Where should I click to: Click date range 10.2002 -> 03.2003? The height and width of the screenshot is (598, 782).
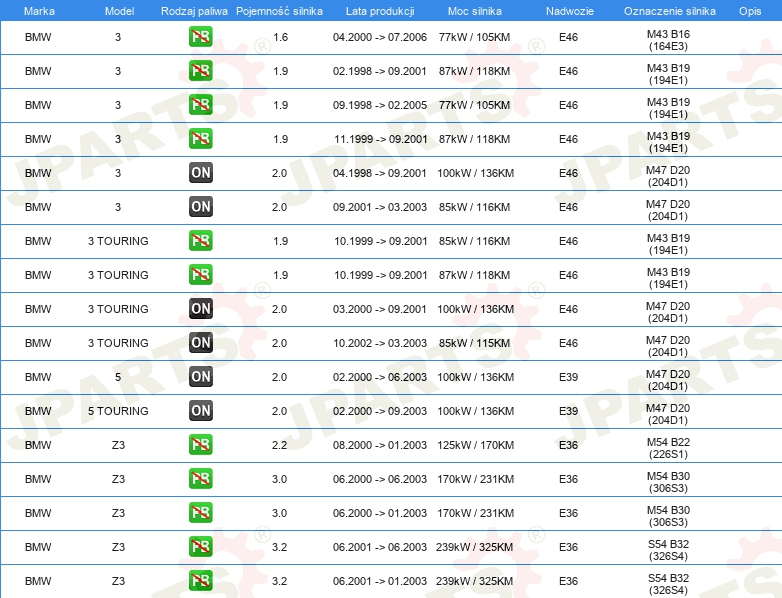pyautogui.click(x=380, y=343)
